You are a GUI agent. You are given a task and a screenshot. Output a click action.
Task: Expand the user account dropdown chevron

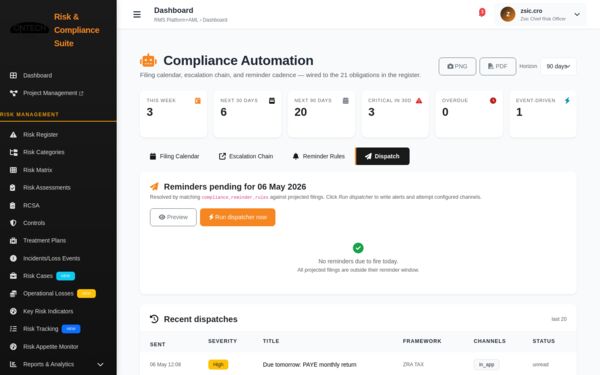point(577,15)
